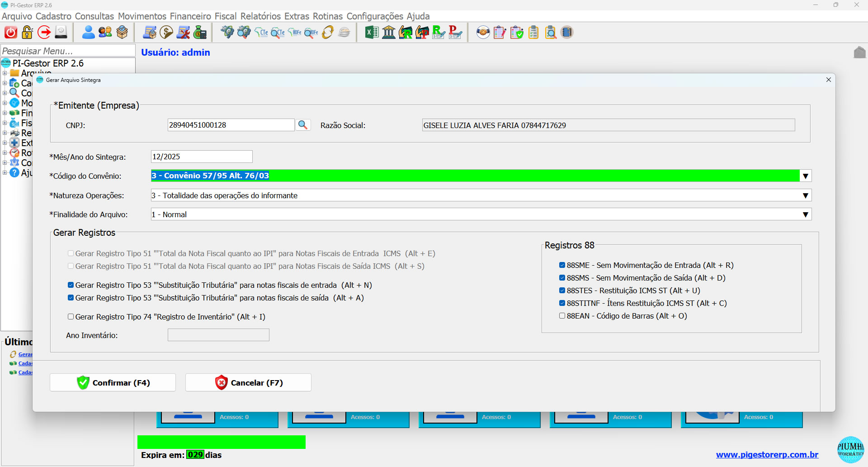
Task: Open the Relatórios menu
Action: click(260, 16)
